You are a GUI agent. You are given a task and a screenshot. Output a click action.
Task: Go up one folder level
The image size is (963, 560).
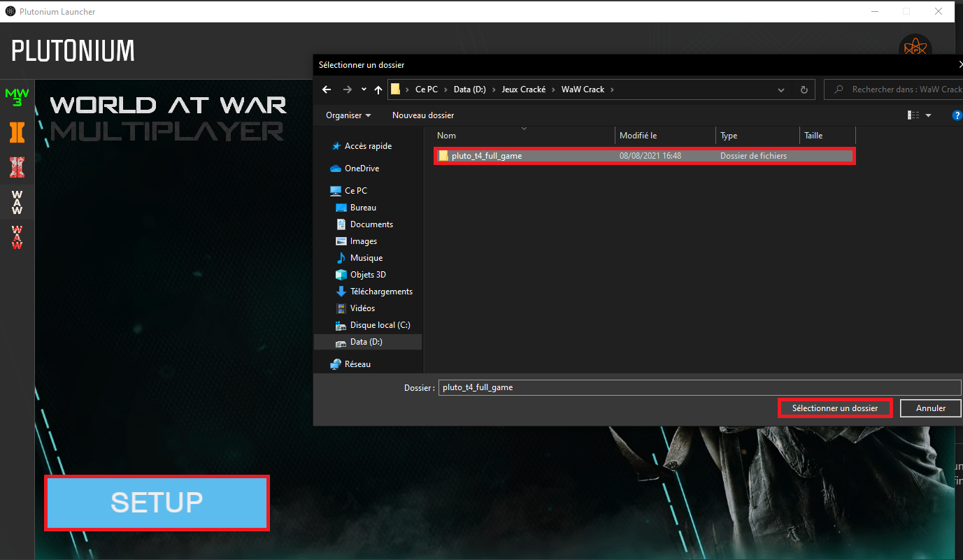point(378,89)
